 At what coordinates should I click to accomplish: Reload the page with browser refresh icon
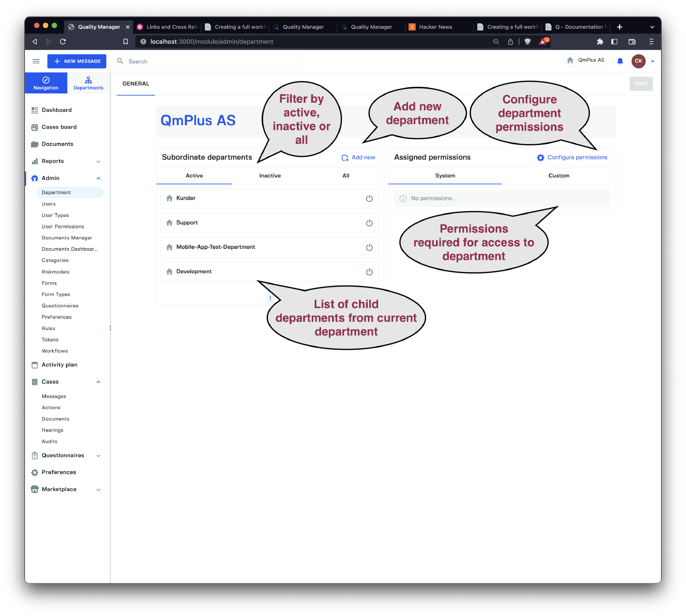tap(63, 42)
